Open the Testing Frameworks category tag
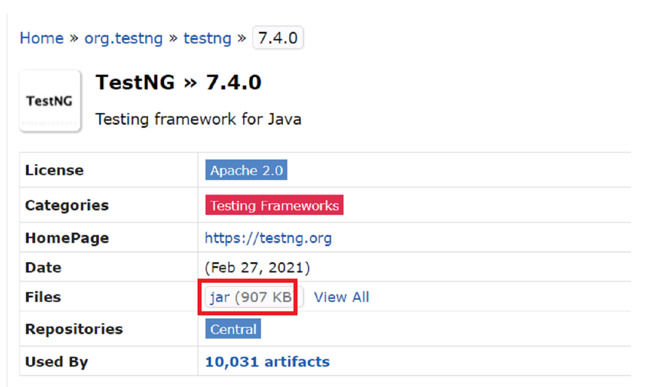The image size is (647, 387). click(274, 205)
